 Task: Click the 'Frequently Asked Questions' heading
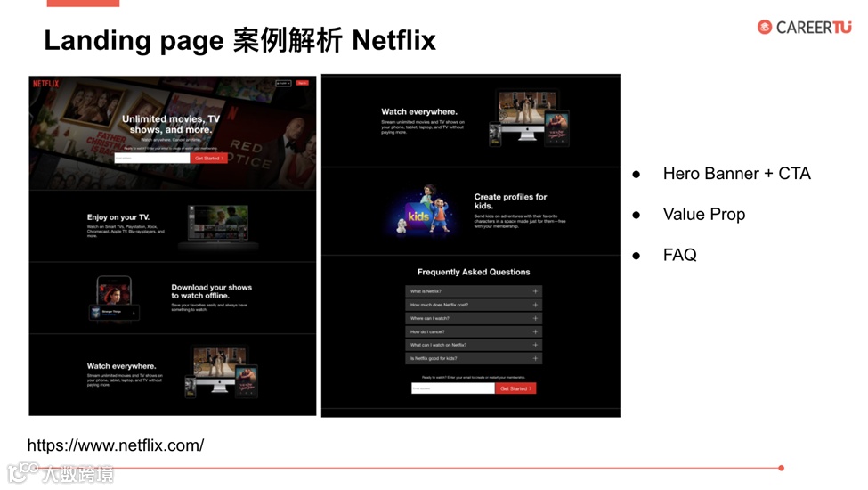coord(474,272)
